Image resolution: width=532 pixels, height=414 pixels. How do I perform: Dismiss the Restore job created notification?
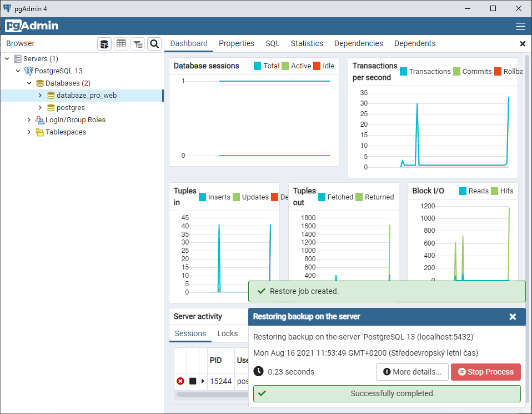pyautogui.click(x=387, y=291)
